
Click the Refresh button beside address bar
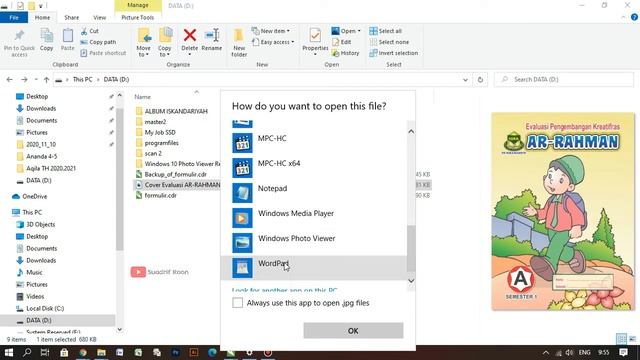pos(480,80)
